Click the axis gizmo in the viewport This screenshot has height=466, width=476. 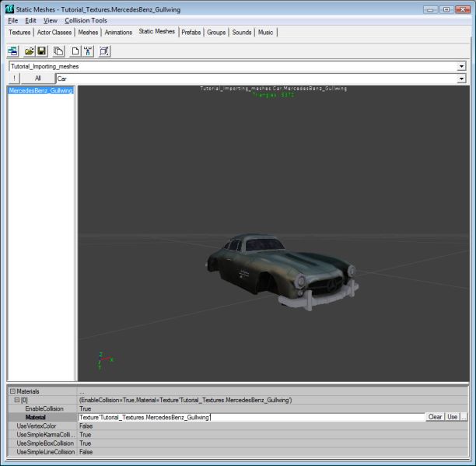[105, 361]
